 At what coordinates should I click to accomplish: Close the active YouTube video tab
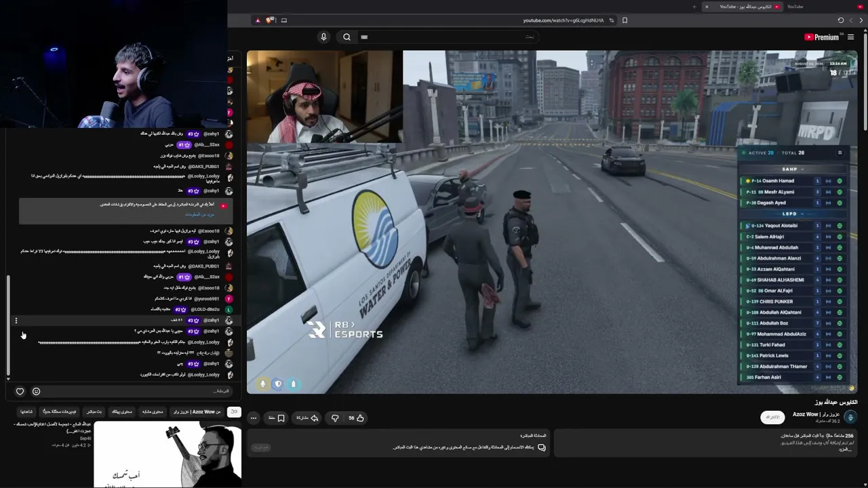click(707, 7)
